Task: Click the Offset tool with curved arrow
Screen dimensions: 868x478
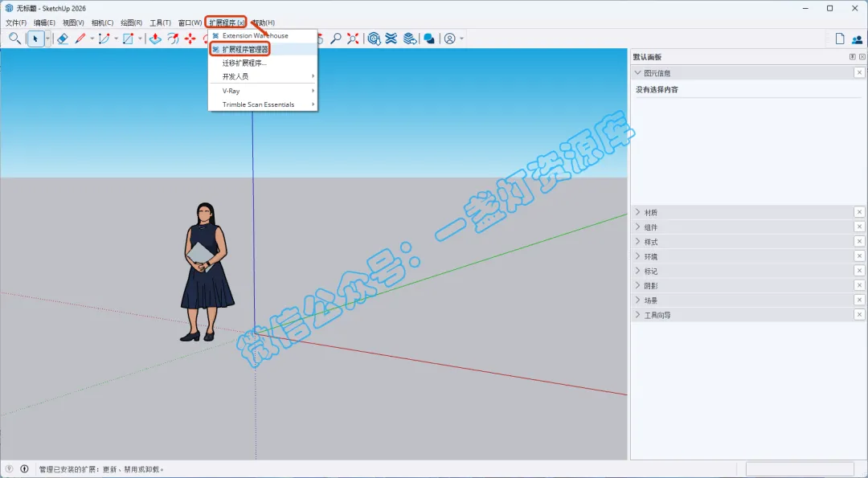Action: tap(173, 39)
